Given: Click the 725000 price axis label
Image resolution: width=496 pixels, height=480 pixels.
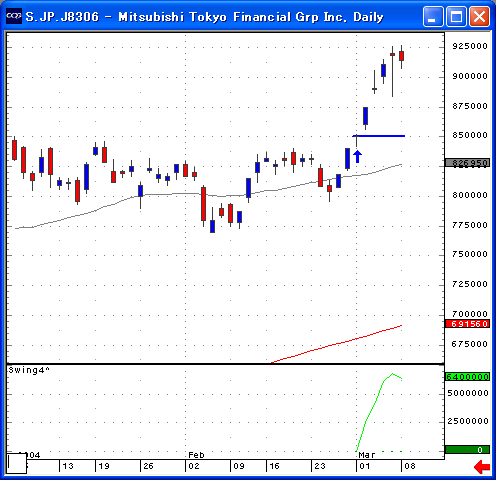Looking at the screenshot, I should click(x=470, y=284).
